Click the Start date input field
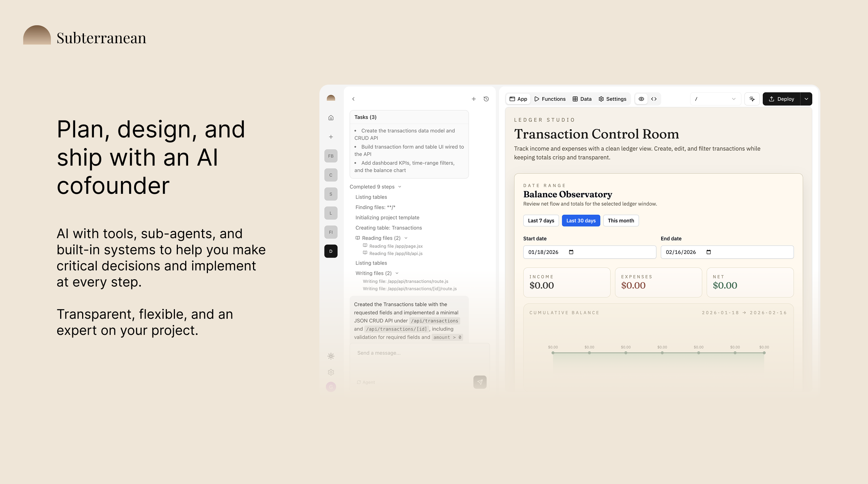Viewport: 868px width, 484px height. [x=589, y=252]
